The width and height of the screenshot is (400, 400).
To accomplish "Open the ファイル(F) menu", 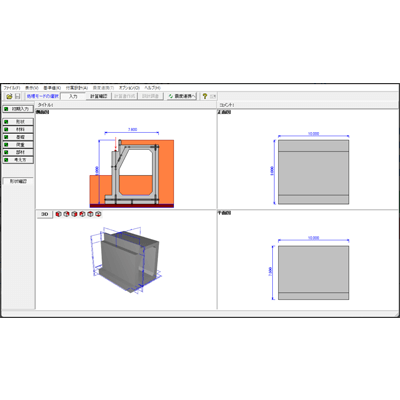I will click(x=12, y=88).
